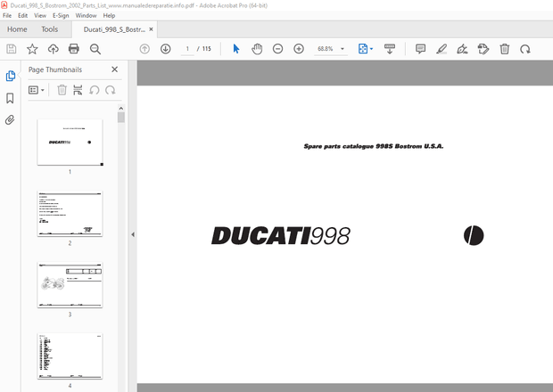Open Page Thumbnails sidebar icon
The height and width of the screenshot is (392, 553).
(x=10, y=76)
